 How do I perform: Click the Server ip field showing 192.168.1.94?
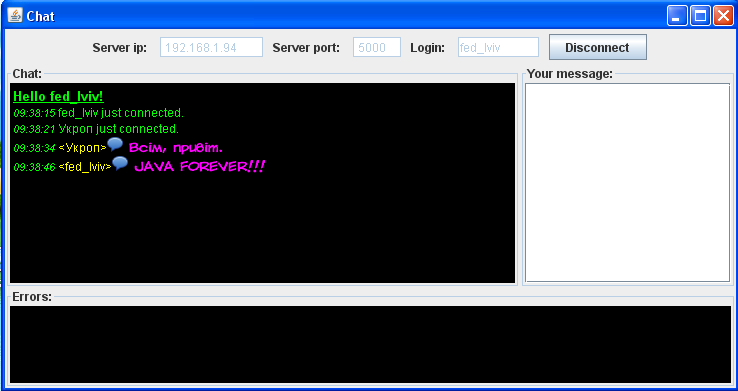[211, 47]
